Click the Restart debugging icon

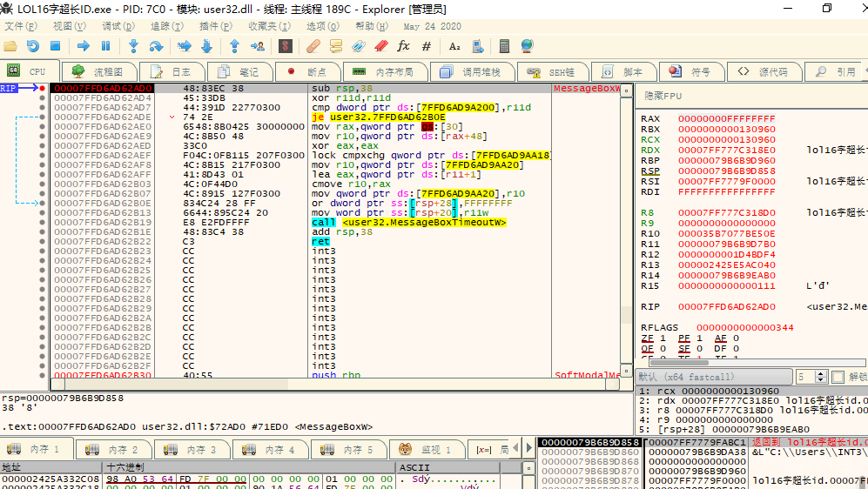pyautogui.click(x=32, y=46)
